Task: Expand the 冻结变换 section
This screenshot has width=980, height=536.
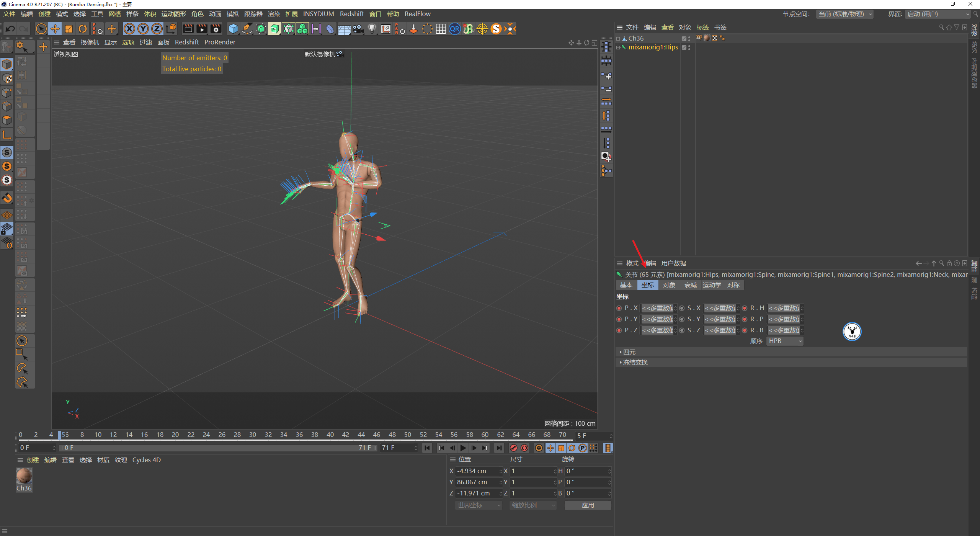Action: pos(635,362)
